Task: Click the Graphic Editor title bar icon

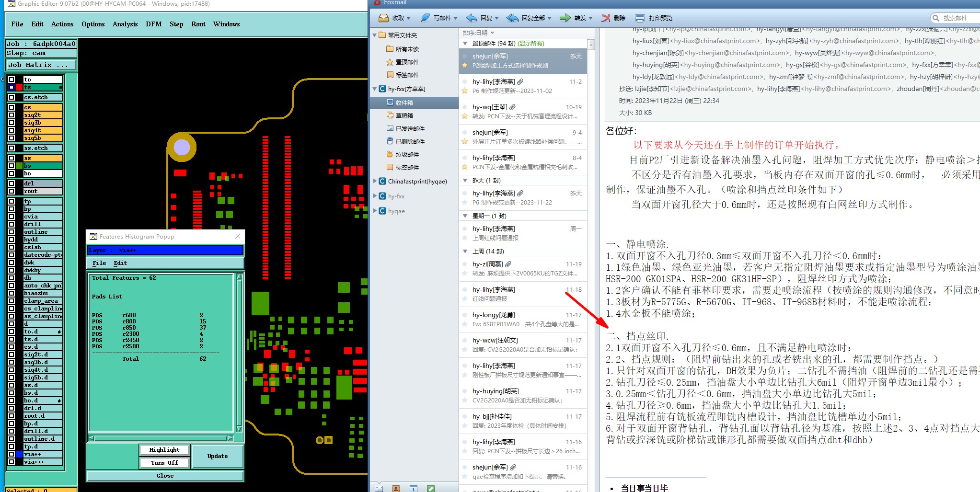Action: 11,3
